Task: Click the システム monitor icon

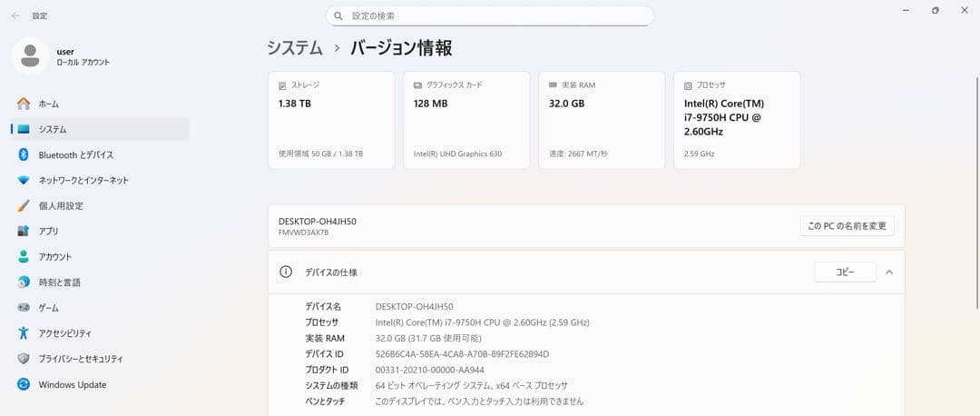Action: pos(24,130)
